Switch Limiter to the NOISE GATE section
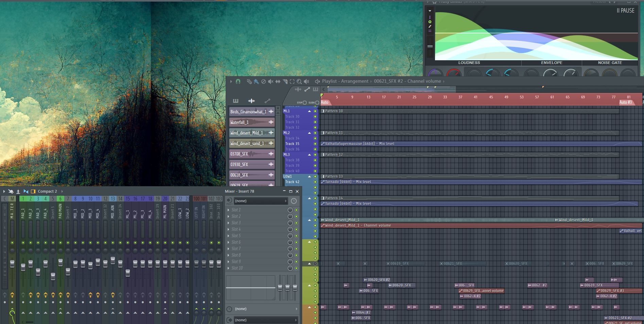This screenshot has width=644, height=324. (610, 63)
